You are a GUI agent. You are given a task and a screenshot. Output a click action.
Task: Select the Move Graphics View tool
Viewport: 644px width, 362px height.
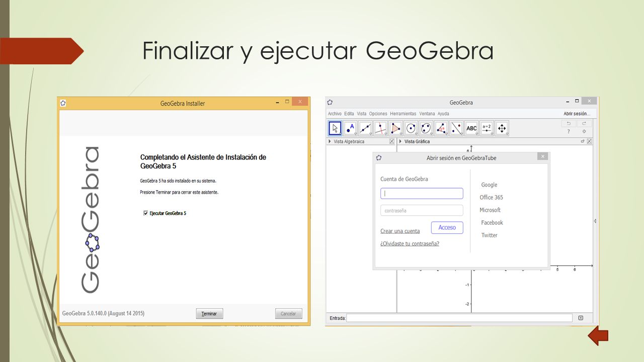pyautogui.click(x=502, y=128)
